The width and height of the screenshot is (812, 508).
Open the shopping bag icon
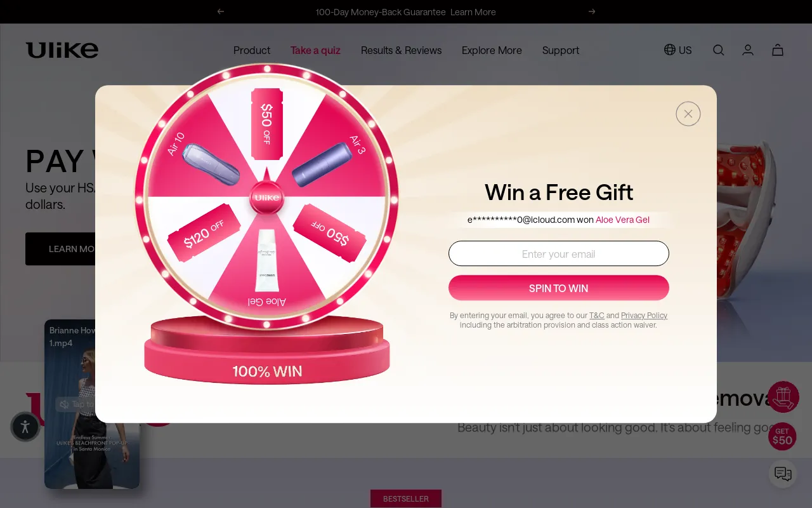(778, 50)
